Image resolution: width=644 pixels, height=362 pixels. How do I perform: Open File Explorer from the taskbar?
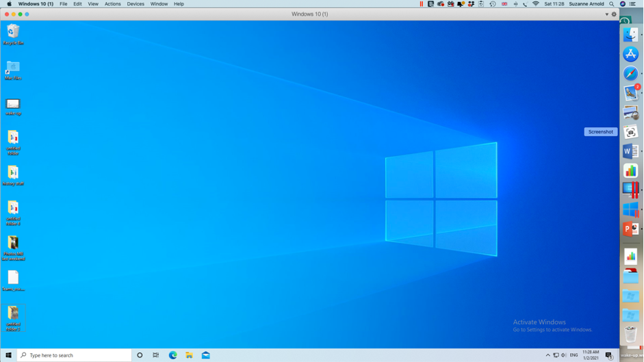click(x=190, y=355)
